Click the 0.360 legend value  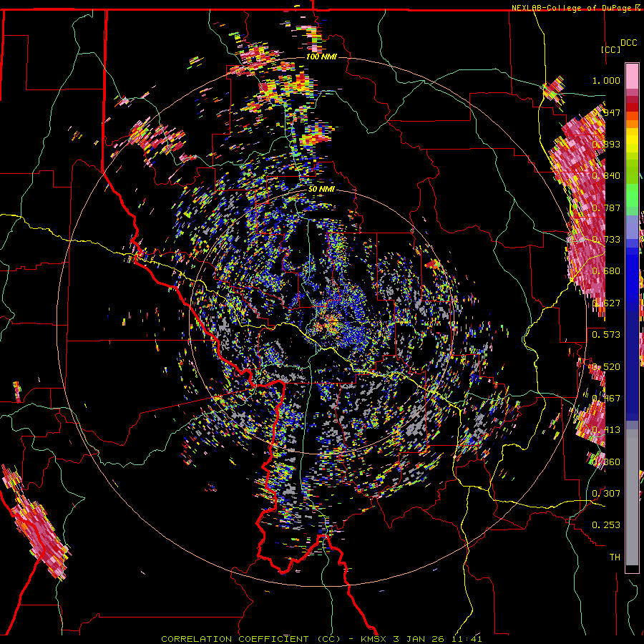606,462
